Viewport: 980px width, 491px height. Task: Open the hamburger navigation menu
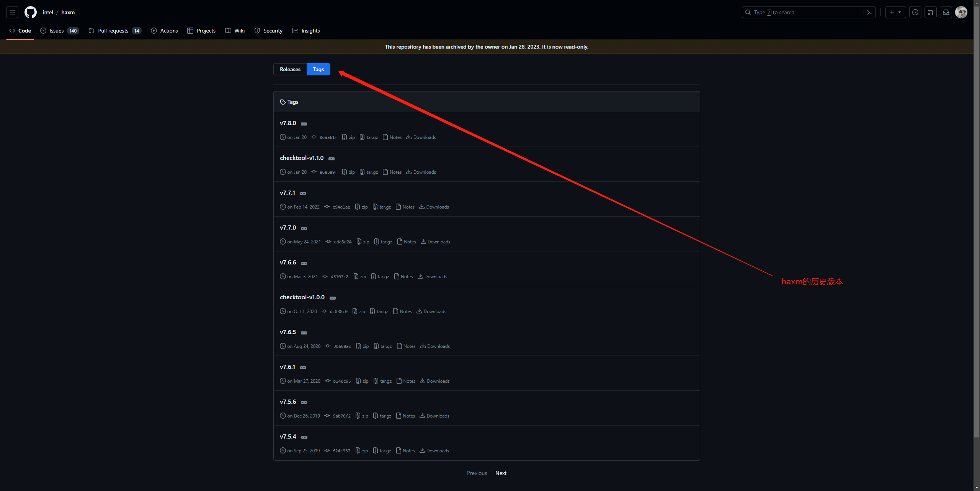pyautogui.click(x=12, y=12)
